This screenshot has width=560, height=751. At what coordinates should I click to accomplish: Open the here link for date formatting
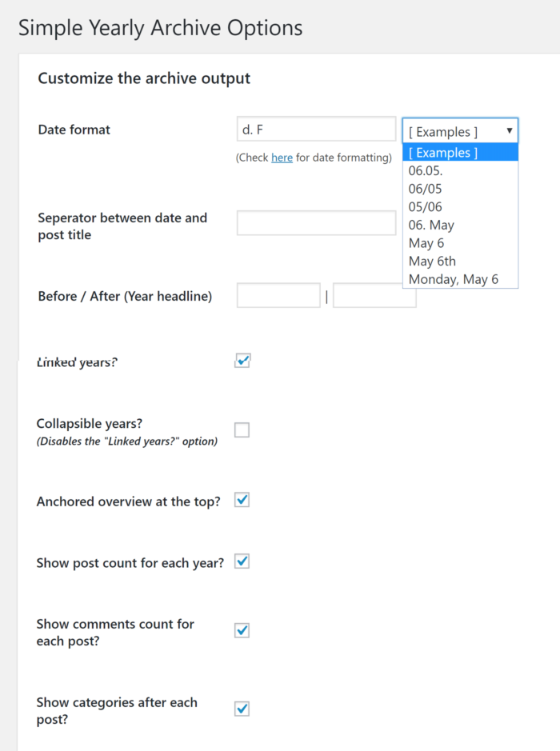(x=282, y=158)
